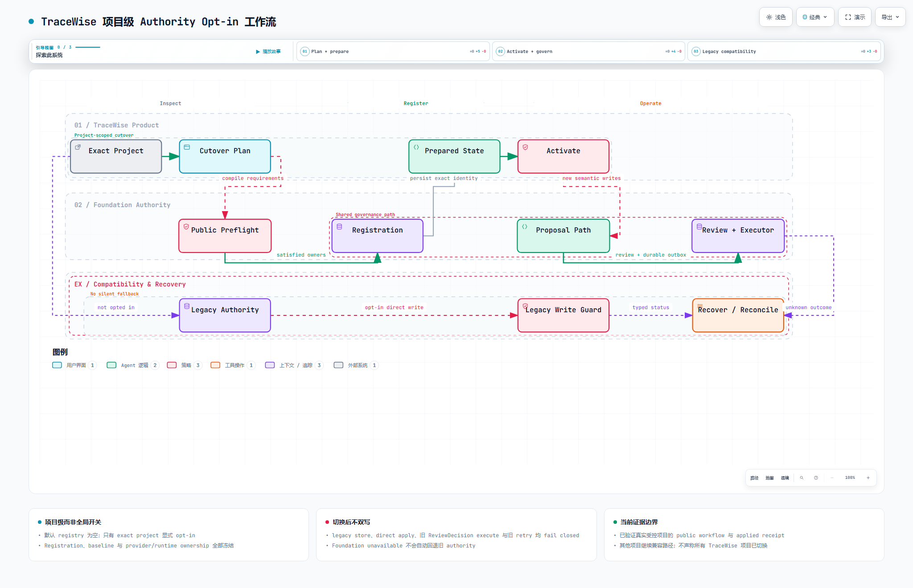Viewport: 913px width, 588px height.
Task: Click the 当前证据边界 card heading
Action: pos(639,522)
